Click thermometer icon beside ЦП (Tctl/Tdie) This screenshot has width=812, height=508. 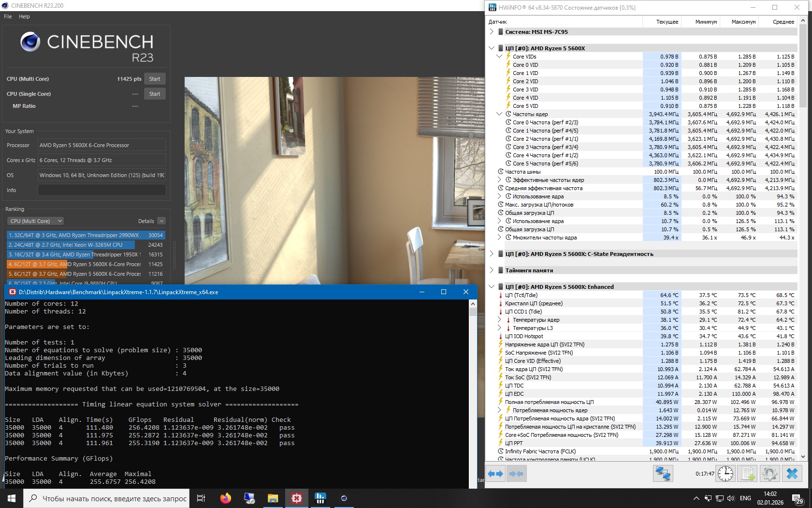[501, 295]
